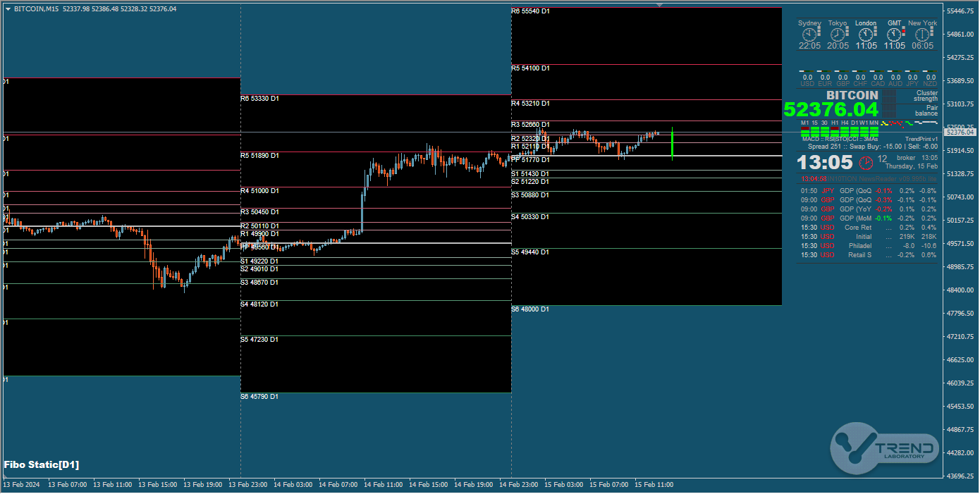This screenshot has height=494, width=980.
Task: Click the R5 54100 D1 level label
Action: [531, 68]
